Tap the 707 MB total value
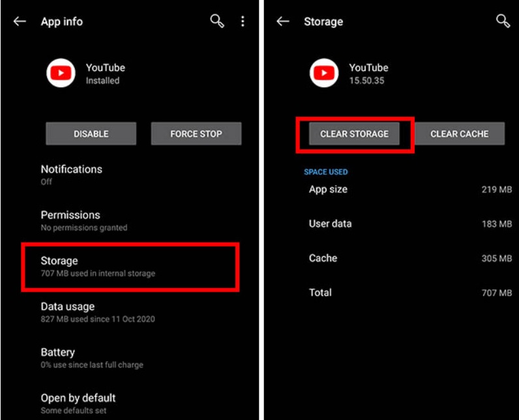 click(497, 293)
